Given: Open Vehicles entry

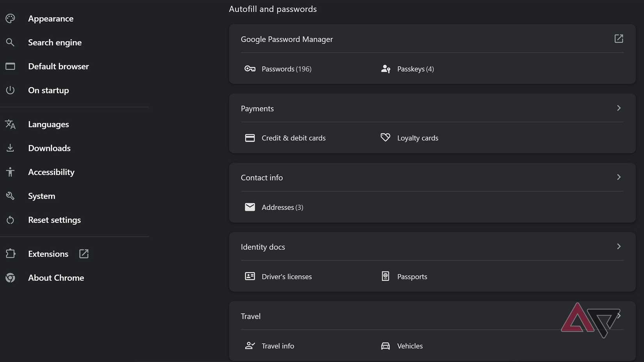Looking at the screenshot, I should (x=410, y=346).
